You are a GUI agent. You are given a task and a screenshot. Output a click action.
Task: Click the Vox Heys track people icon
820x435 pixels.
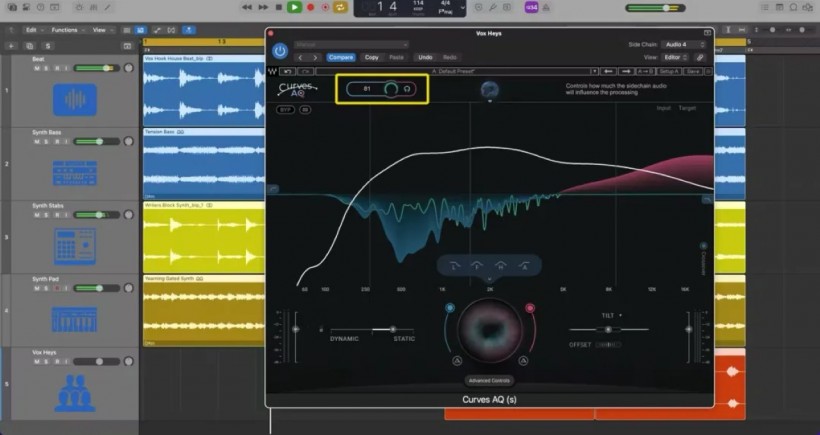pos(75,393)
